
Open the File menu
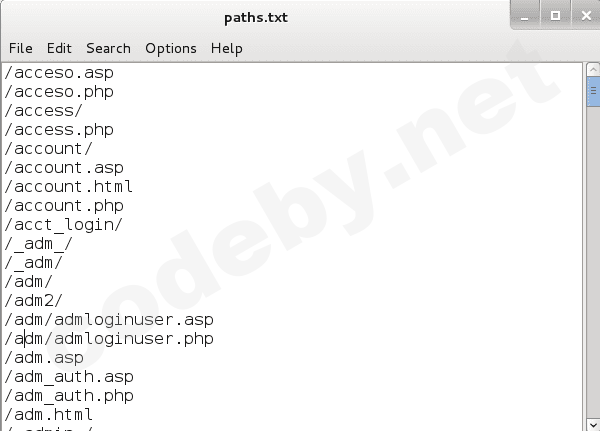click(21, 48)
